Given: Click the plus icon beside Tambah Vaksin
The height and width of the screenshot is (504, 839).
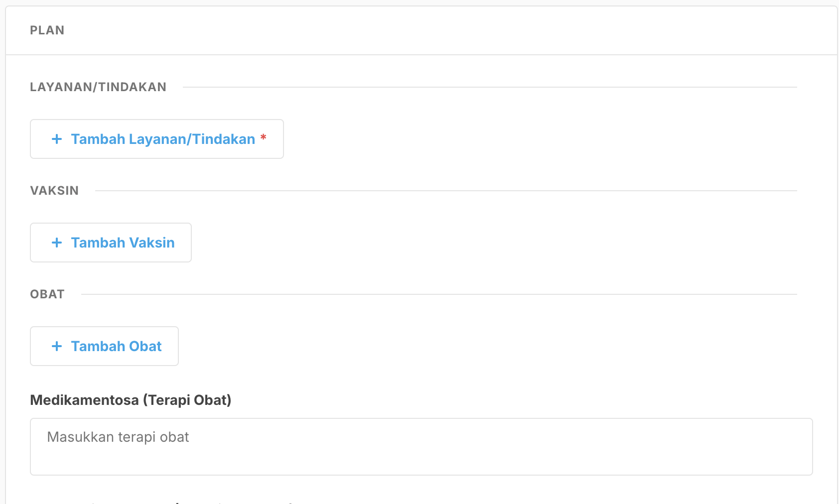Looking at the screenshot, I should (57, 243).
